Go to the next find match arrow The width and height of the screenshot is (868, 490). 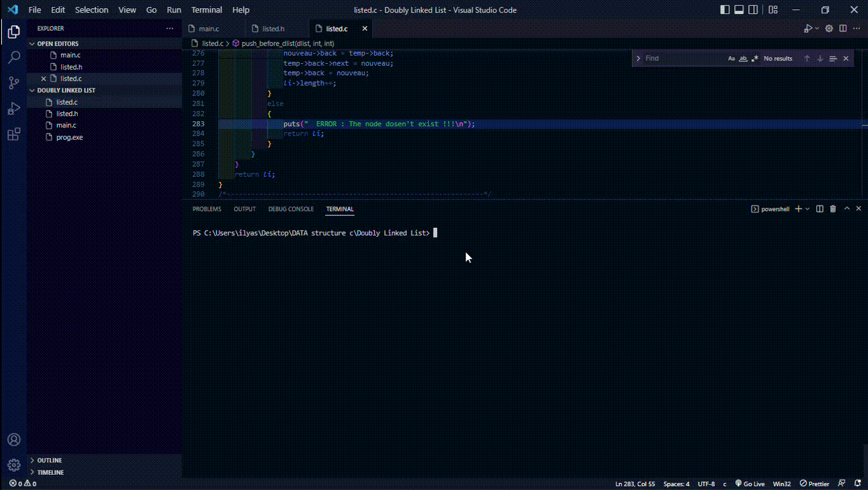click(820, 58)
